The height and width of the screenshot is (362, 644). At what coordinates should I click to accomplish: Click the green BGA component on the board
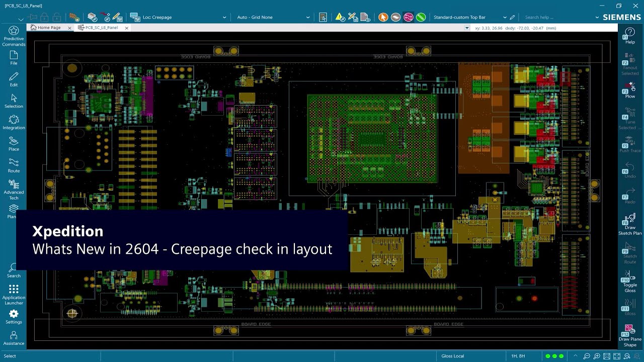372,138
